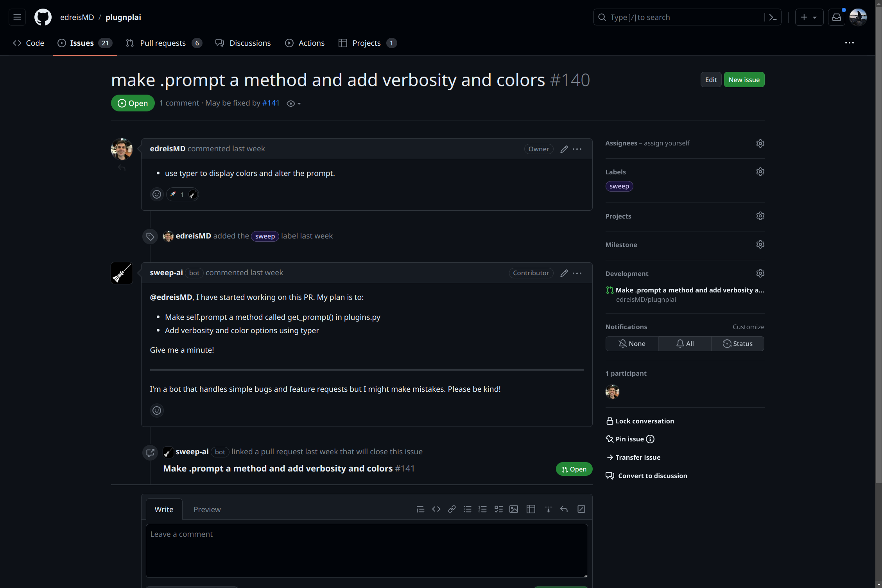The height and width of the screenshot is (588, 882).
Task: Click Transfer issue
Action: click(x=633, y=457)
